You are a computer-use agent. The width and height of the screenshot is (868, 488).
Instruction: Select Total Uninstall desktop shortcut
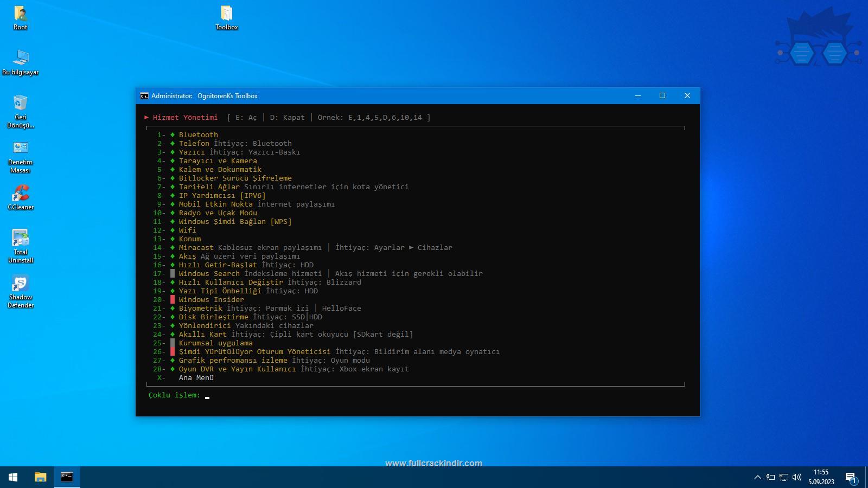(20, 246)
